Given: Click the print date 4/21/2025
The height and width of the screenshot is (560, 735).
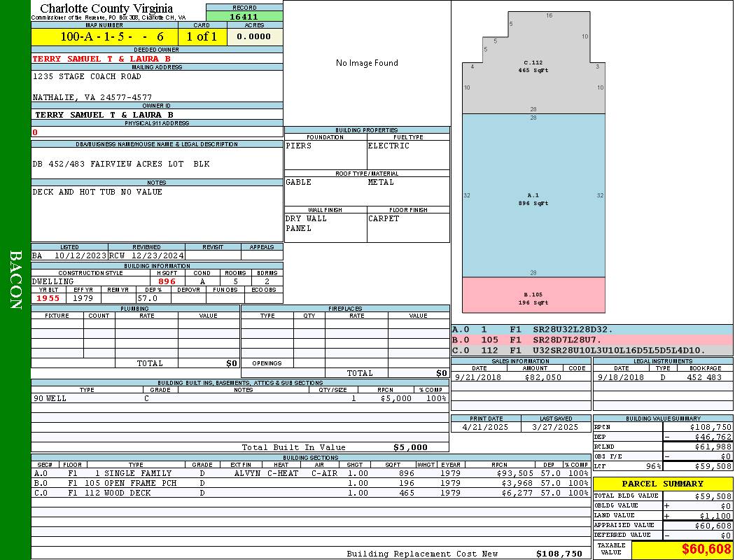Looking at the screenshot, I should [485, 428].
